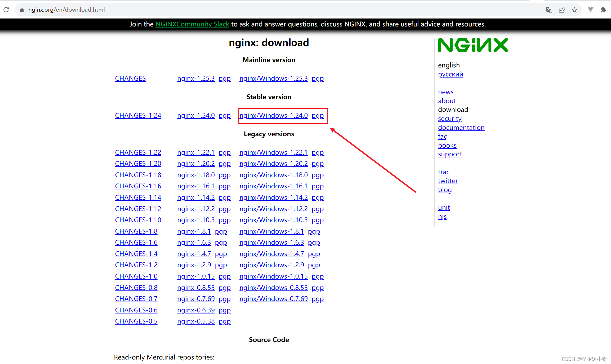Bookmark this page with star icon

click(x=574, y=10)
